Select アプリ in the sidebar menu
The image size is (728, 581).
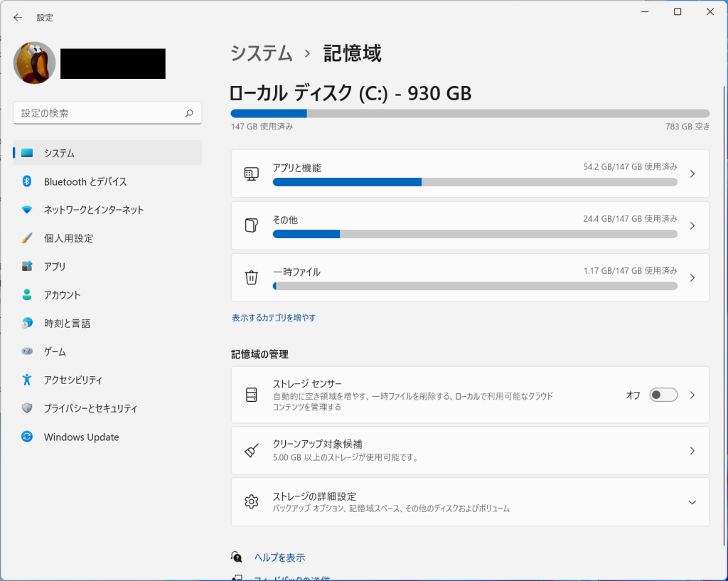coord(55,267)
